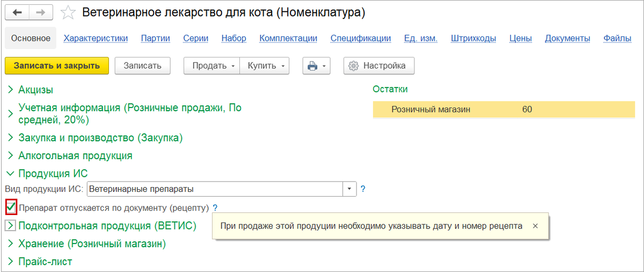The height and width of the screenshot is (272, 644).
Task: Click the Записать и закрыть button
Action: coord(57,66)
